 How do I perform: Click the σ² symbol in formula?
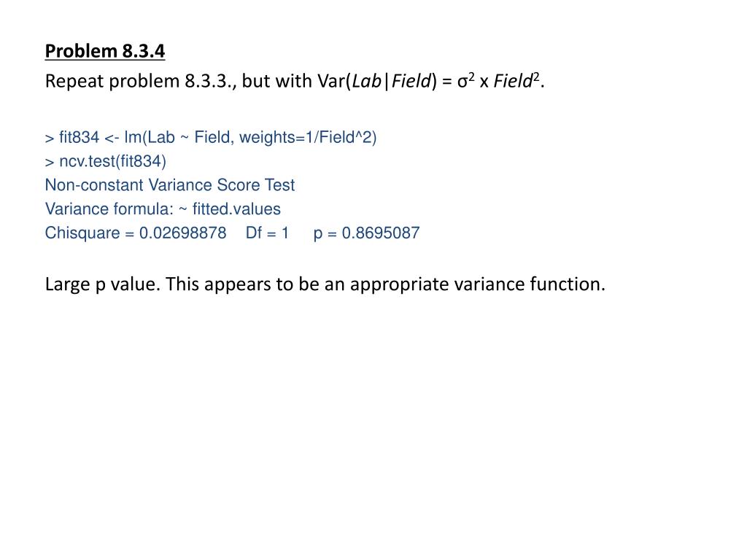coord(466,80)
